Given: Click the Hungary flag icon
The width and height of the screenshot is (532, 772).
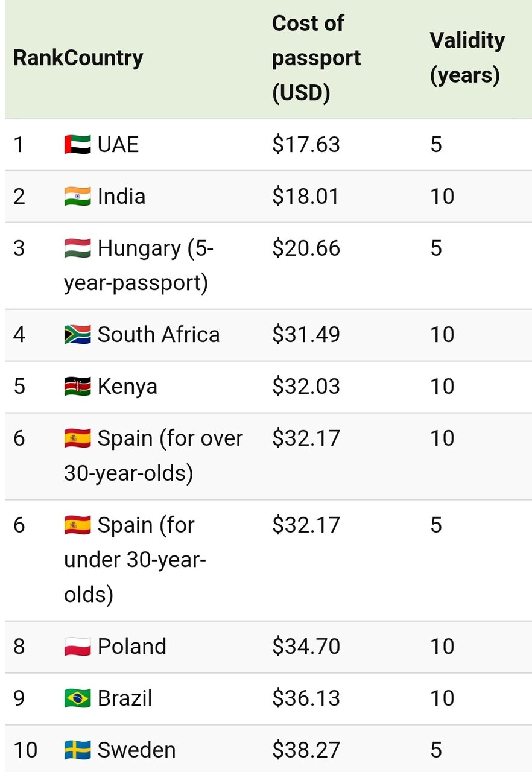Looking at the screenshot, I should [x=77, y=248].
